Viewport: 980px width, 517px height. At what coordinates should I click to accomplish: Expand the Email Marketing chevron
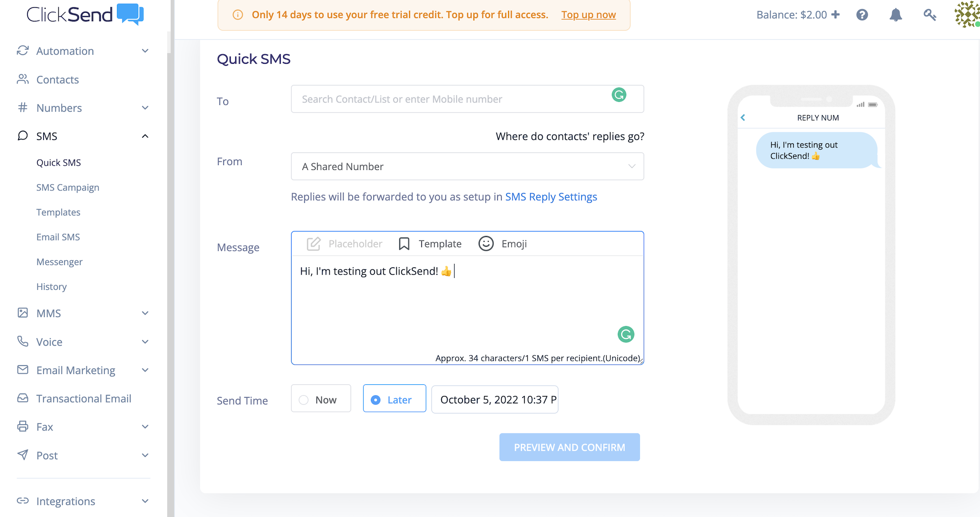pos(145,370)
